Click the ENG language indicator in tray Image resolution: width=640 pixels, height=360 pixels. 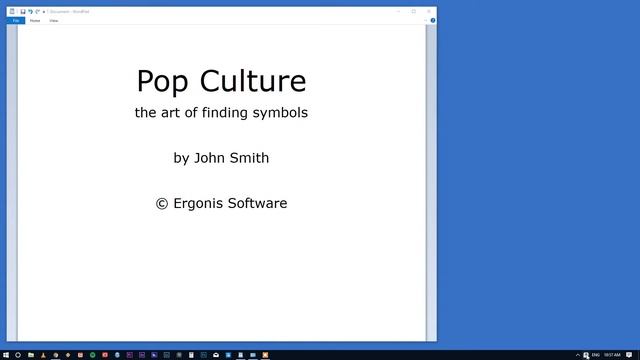[596, 355]
